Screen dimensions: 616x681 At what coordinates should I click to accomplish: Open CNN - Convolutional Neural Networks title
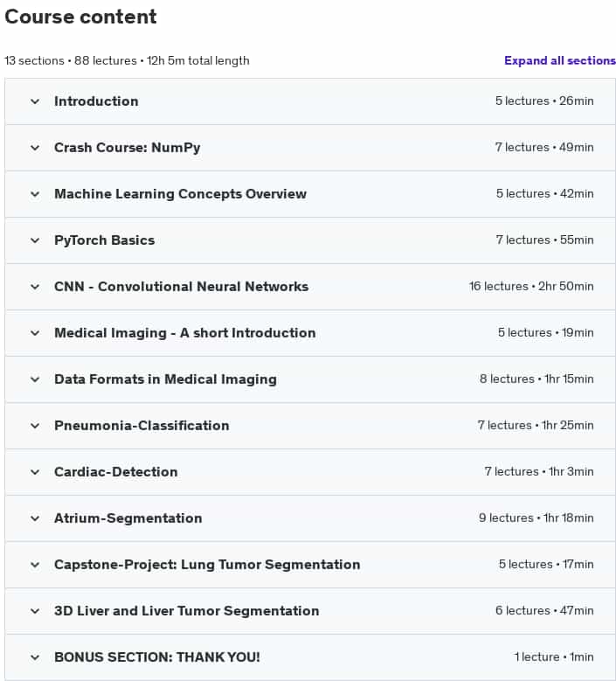pos(181,287)
